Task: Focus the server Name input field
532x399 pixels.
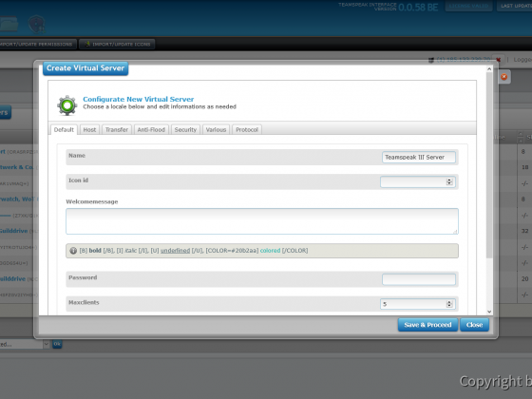Action: 419,158
